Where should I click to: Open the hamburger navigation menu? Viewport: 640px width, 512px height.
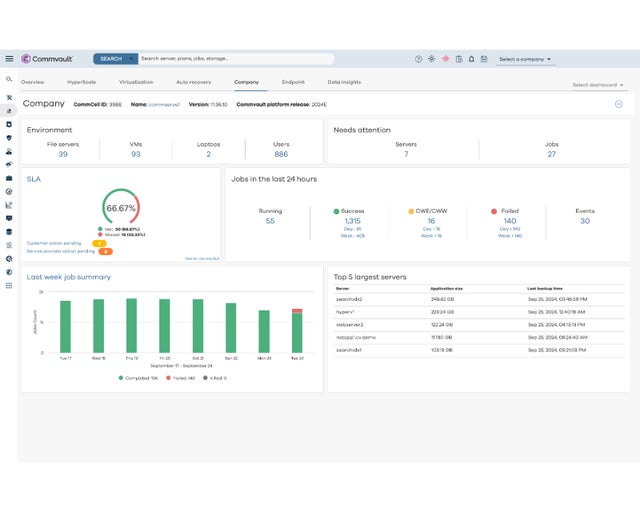[x=9, y=59]
